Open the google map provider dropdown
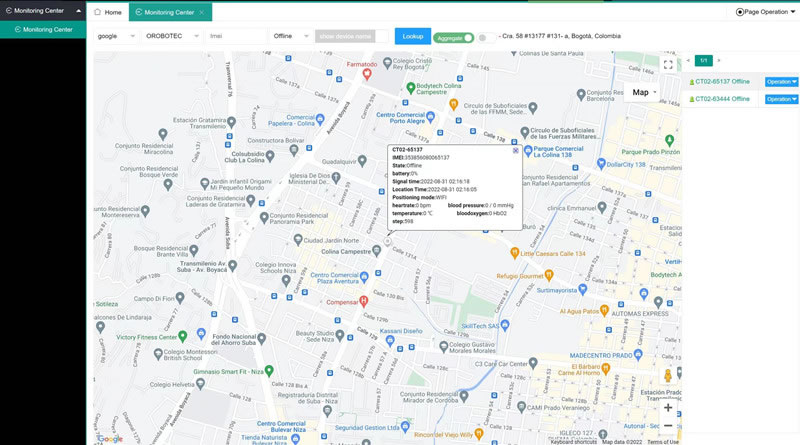This screenshot has height=445, width=800. (116, 36)
